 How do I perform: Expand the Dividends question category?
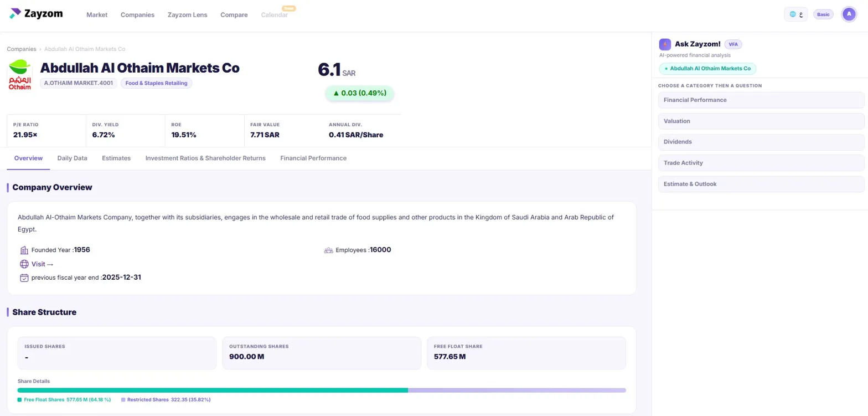(x=761, y=142)
